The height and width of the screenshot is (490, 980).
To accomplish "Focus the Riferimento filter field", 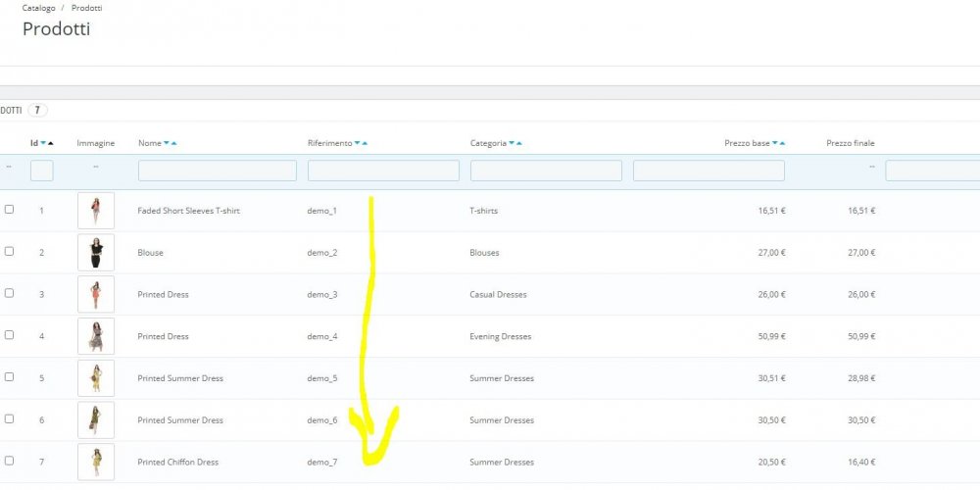I will [x=384, y=171].
